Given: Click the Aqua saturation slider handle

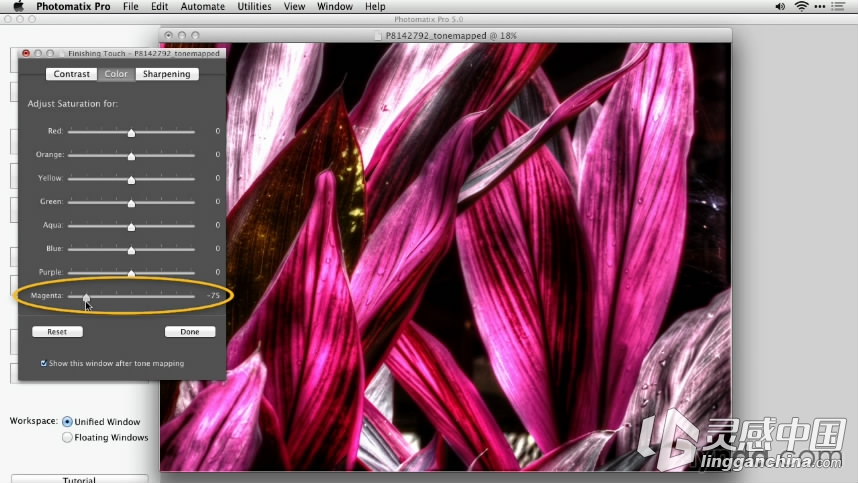Looking at the screenshot, I should point(131,227).
